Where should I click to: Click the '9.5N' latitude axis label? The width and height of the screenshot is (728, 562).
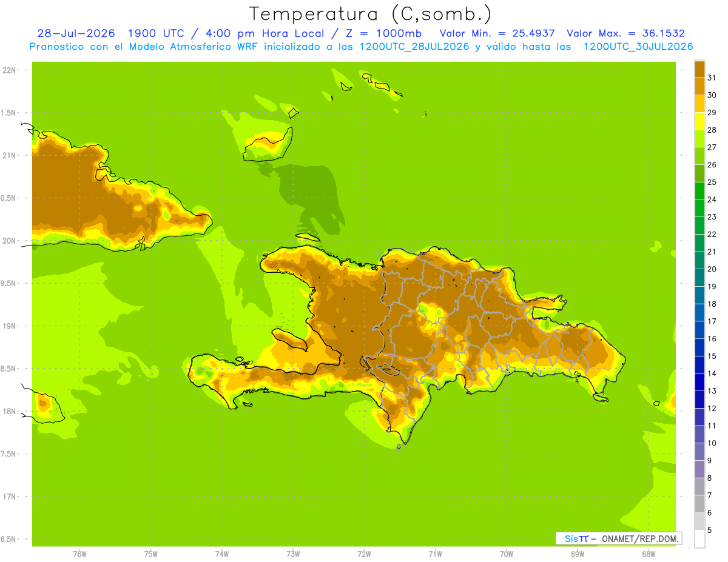point(9,283)
